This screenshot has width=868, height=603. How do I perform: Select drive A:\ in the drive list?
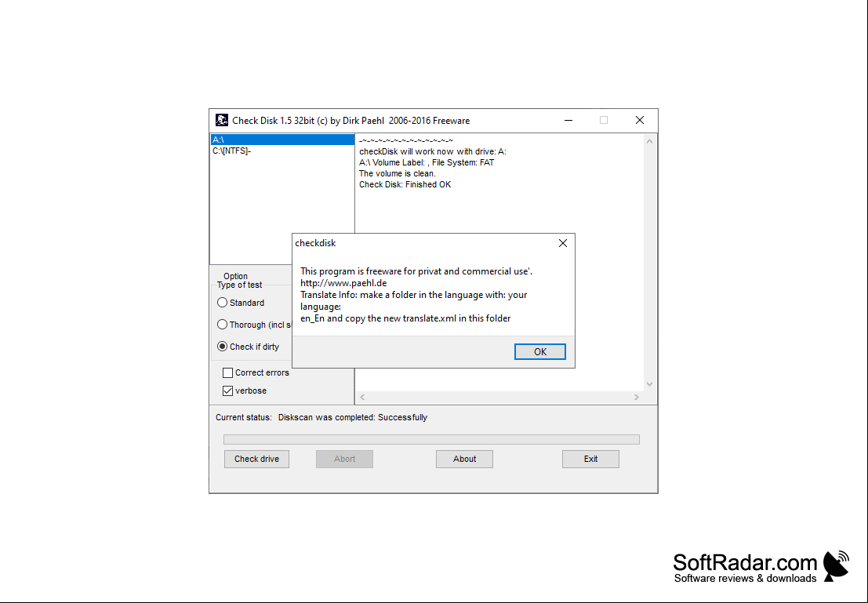point(282,140)
